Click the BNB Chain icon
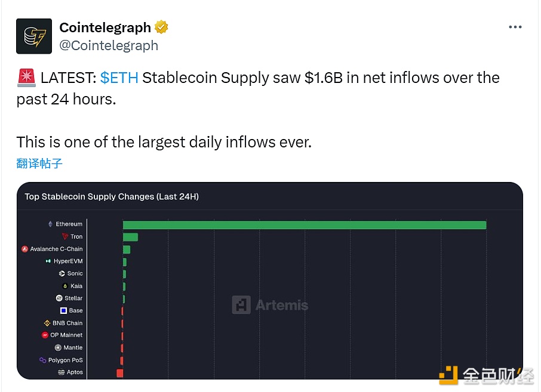 (47, 323)
